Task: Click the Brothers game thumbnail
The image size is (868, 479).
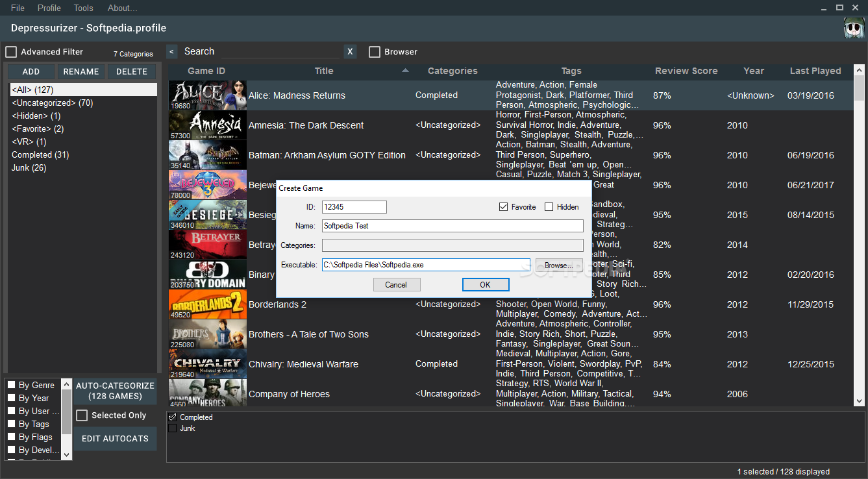Action: 208,334
